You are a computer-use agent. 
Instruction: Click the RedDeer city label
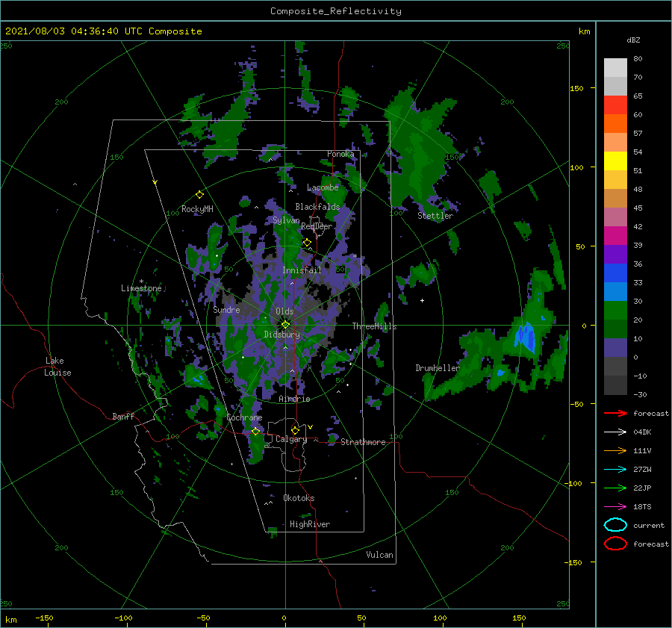pos(317,226)
